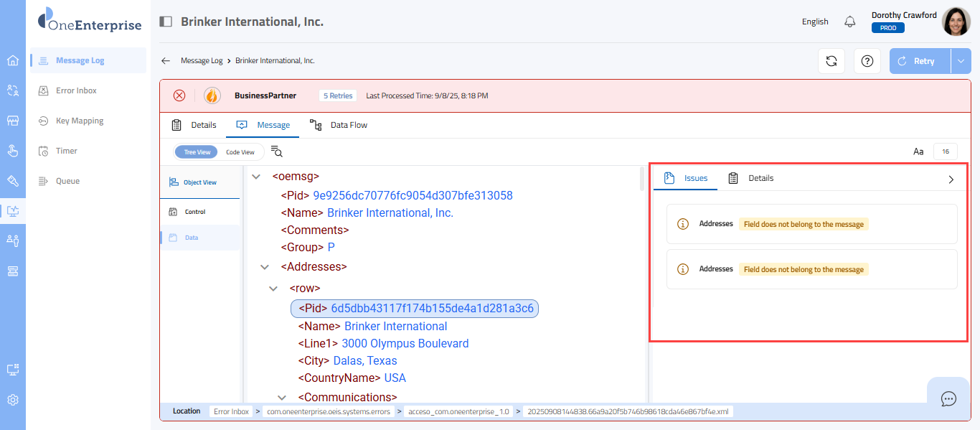Switch to Code View toggle
This screenshot has height=430, width=980.
[x=240, y=152]
